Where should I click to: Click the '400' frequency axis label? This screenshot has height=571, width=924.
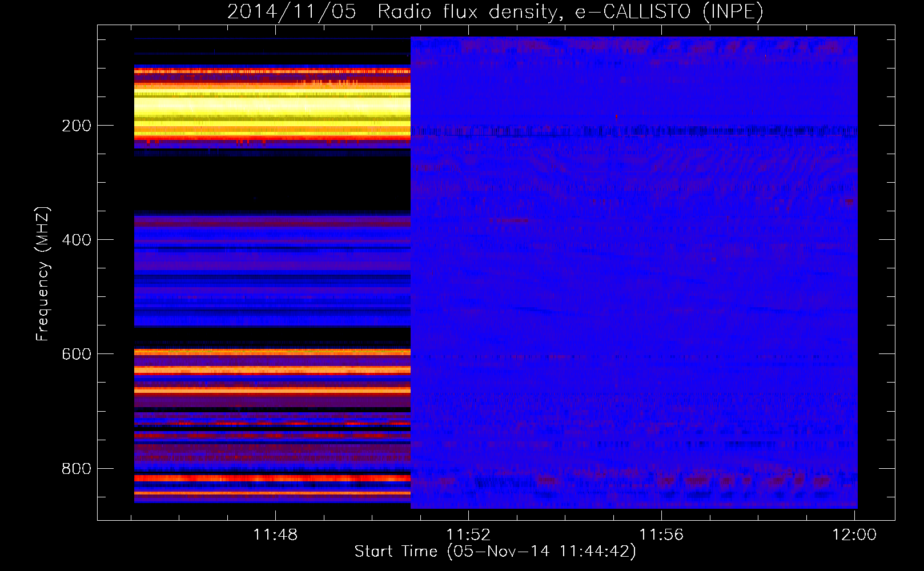click(x=77, y=240)
